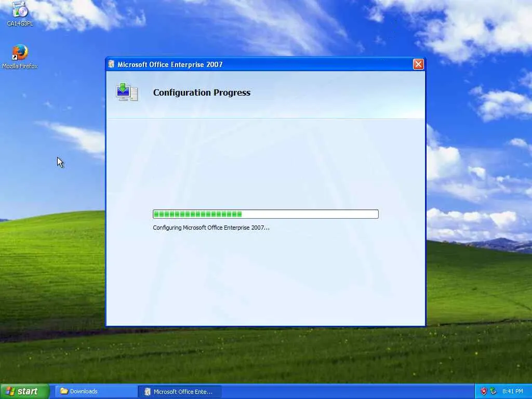Click the network connection tray icon
532x399 pixels.
[494, 391]
